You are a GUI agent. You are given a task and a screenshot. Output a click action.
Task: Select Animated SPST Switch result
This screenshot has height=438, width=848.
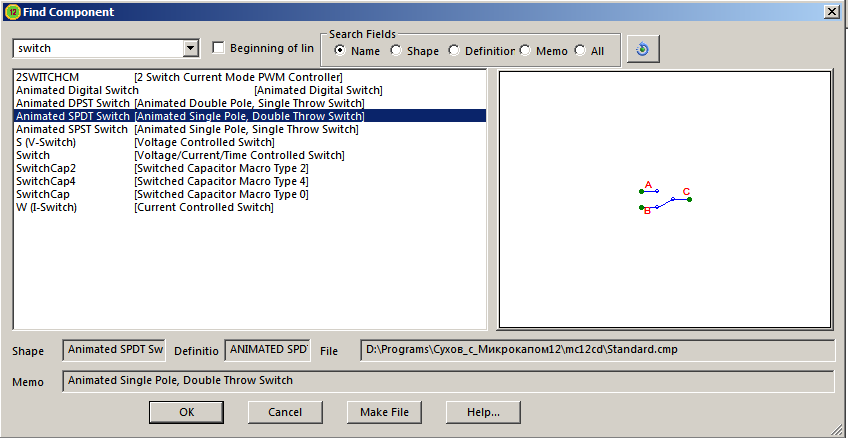249,129
